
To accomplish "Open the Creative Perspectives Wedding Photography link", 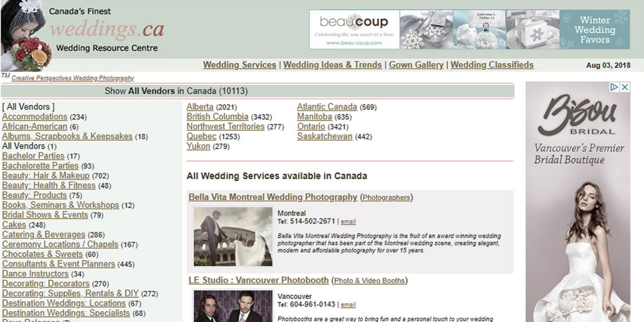I will click(73, 78).
